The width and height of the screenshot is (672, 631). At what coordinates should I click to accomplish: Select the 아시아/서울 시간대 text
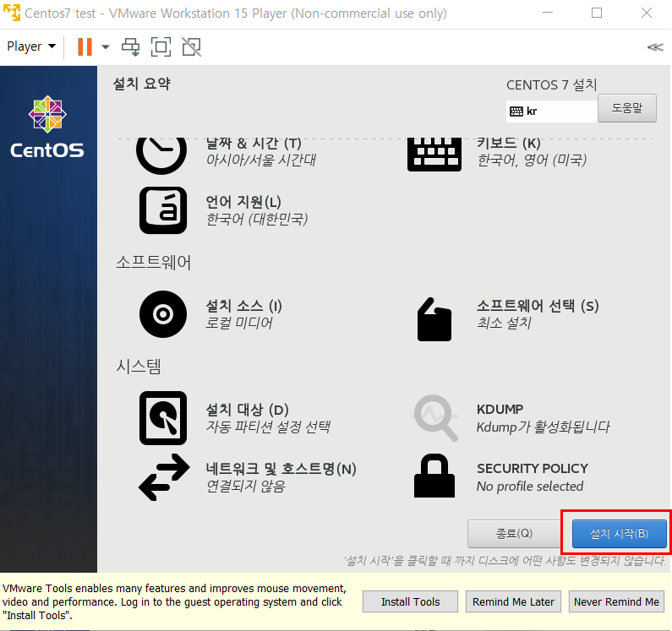[261, 160]
